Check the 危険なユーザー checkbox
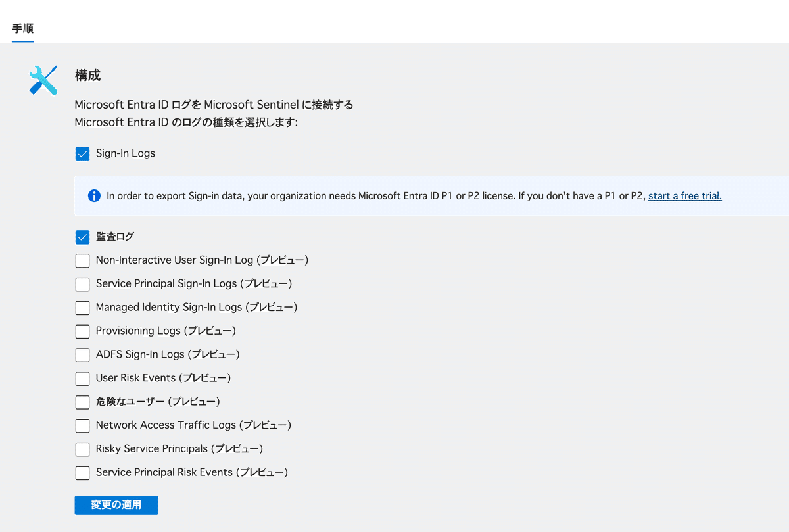This screenshot has height=532, width=789. 82,402
